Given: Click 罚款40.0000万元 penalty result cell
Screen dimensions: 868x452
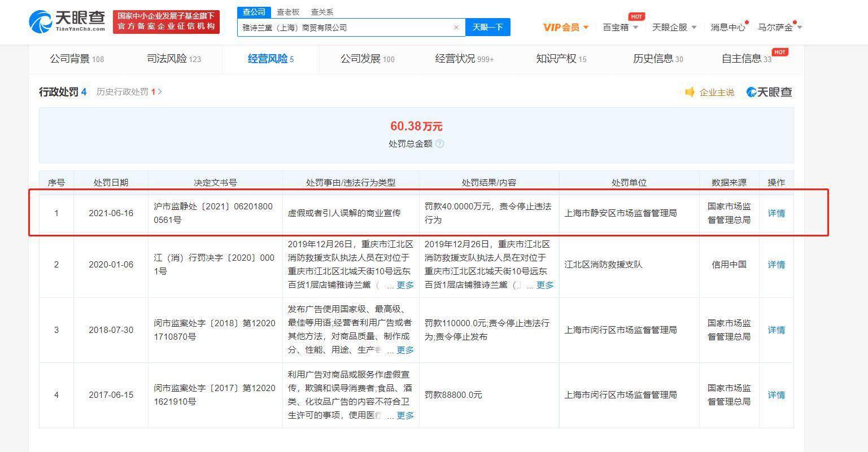Looking at the screenshot, I should [488, 213].
